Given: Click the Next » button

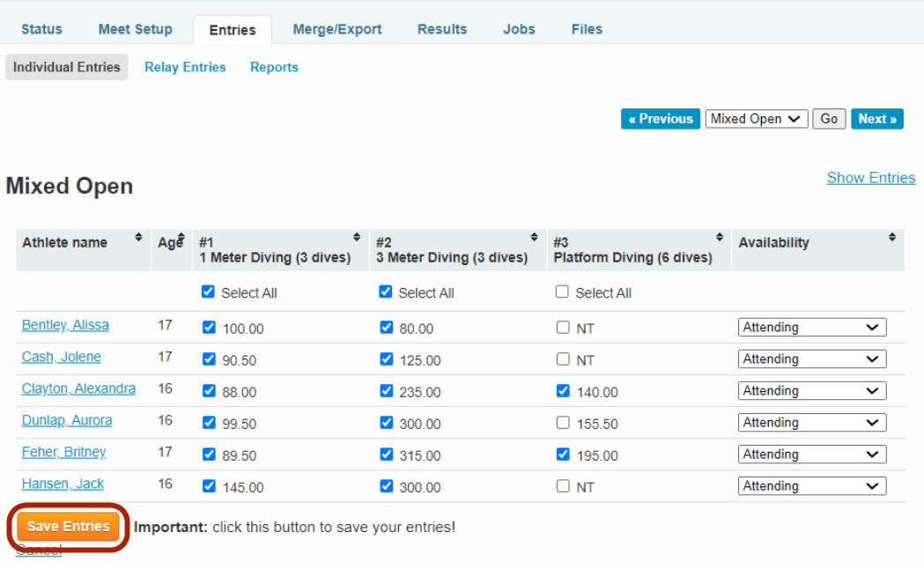Looking at the screenshot, I should tap(876, 119).
